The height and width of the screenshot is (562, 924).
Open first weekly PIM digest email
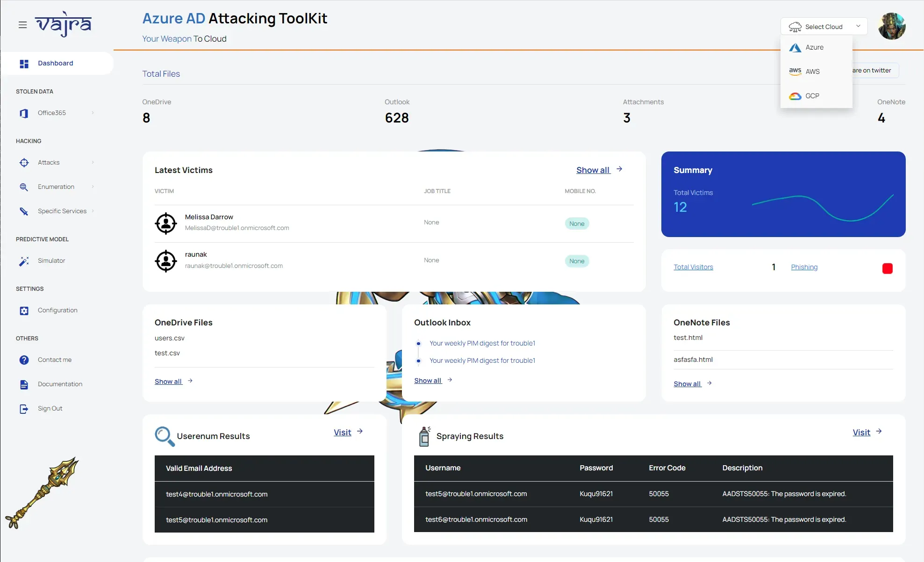point(482,343)
